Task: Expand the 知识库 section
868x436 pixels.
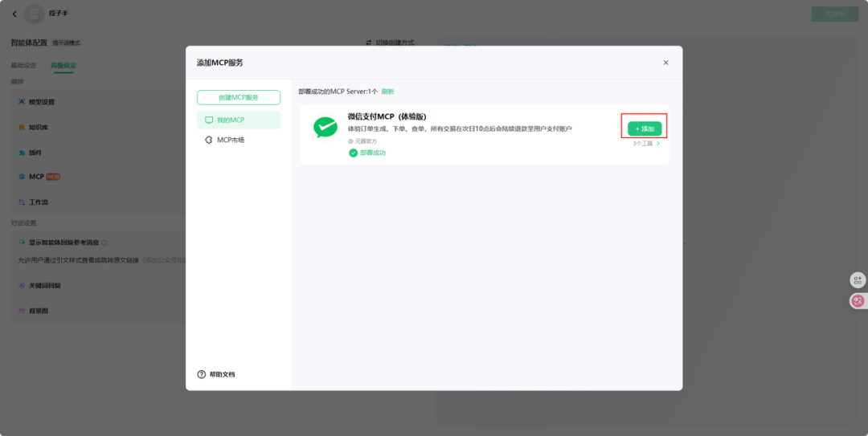Action: tap(38, 127)
